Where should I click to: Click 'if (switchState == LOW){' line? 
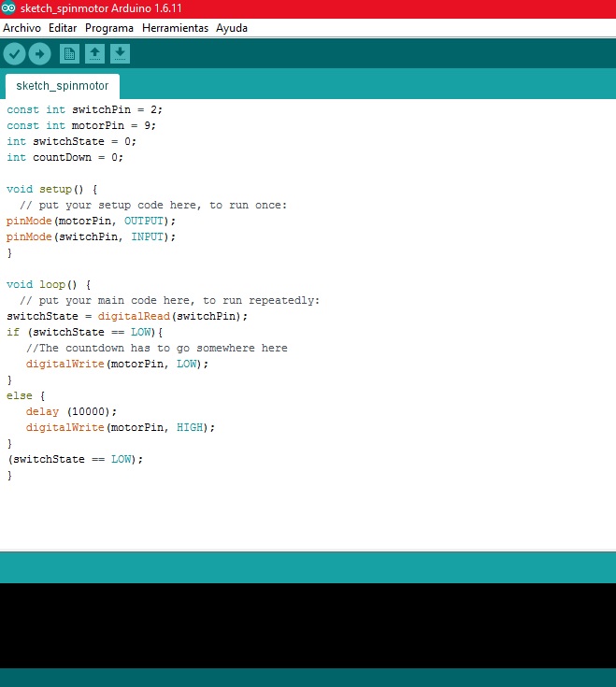tap(84, 332)
